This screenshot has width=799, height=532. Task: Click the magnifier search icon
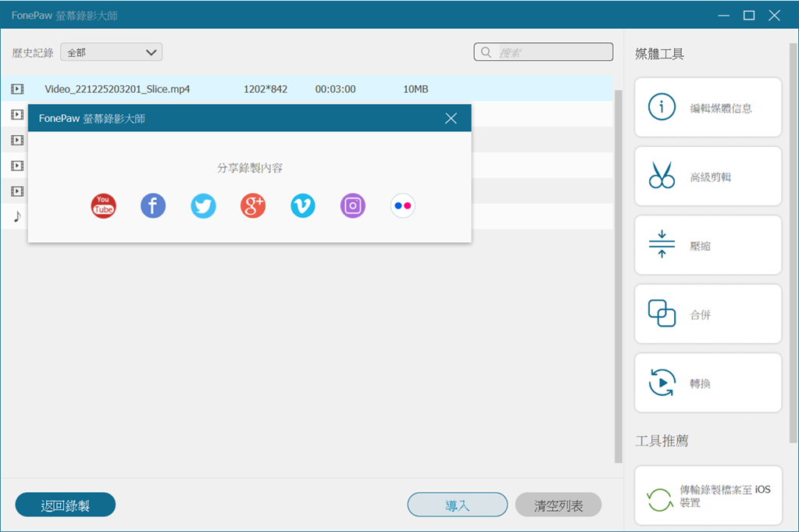pos(486,52)
